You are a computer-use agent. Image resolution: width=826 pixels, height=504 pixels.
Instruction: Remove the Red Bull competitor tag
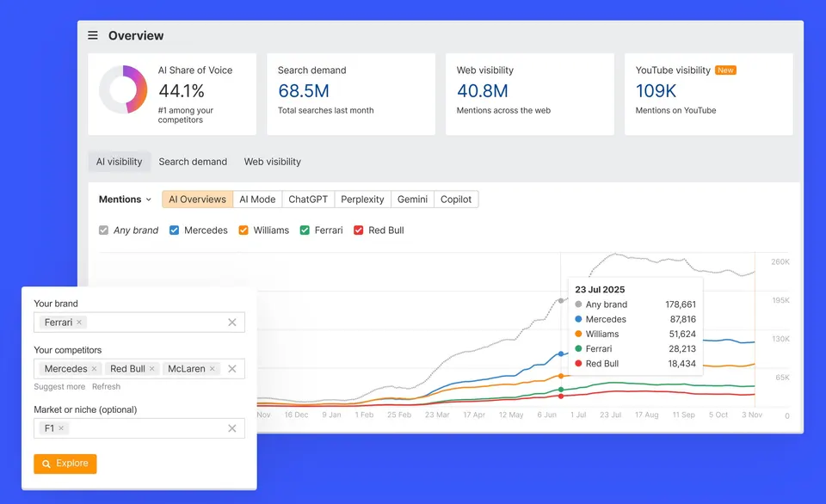pyautogui.click(x=151, y=369)
